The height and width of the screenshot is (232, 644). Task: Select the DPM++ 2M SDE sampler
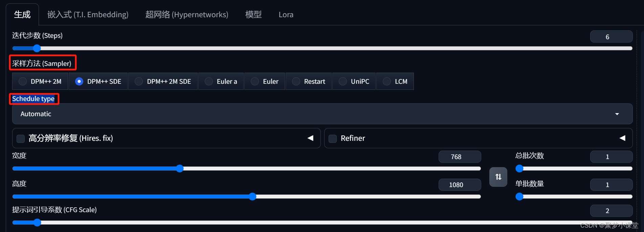click(x=163, y=81)
